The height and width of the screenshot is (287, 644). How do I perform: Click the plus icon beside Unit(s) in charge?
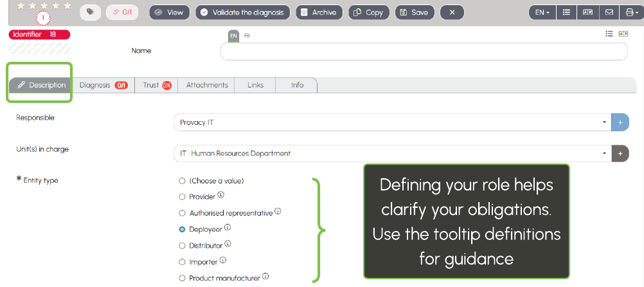tap(620, 153)
